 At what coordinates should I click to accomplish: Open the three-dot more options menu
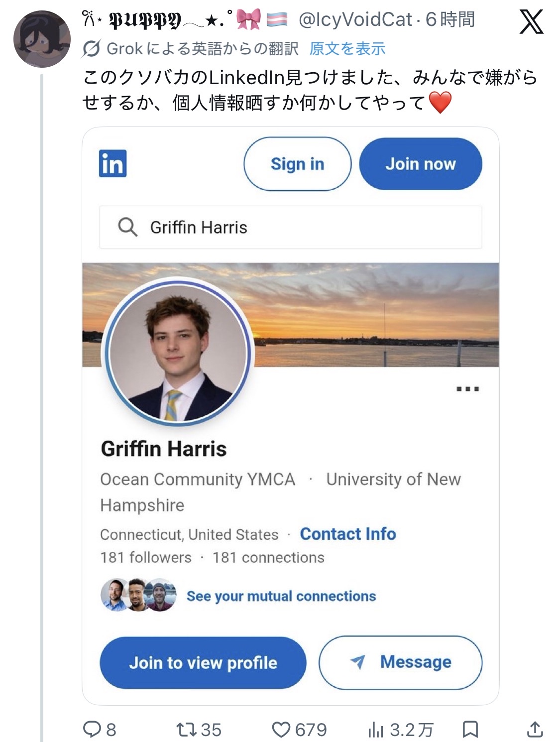click(x=468, y=389)
